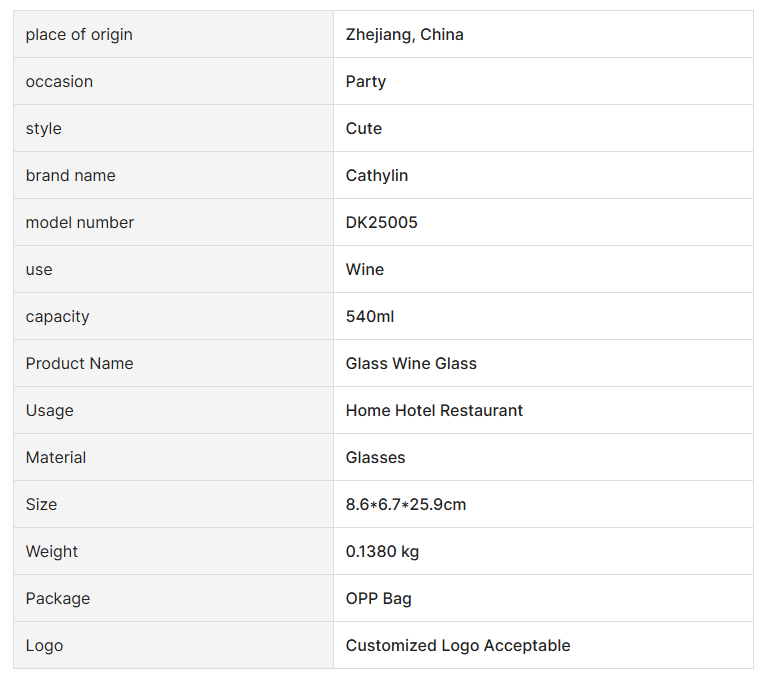
Task: Click the 'Zhejiang, China' value
Action: pos(404,35)
